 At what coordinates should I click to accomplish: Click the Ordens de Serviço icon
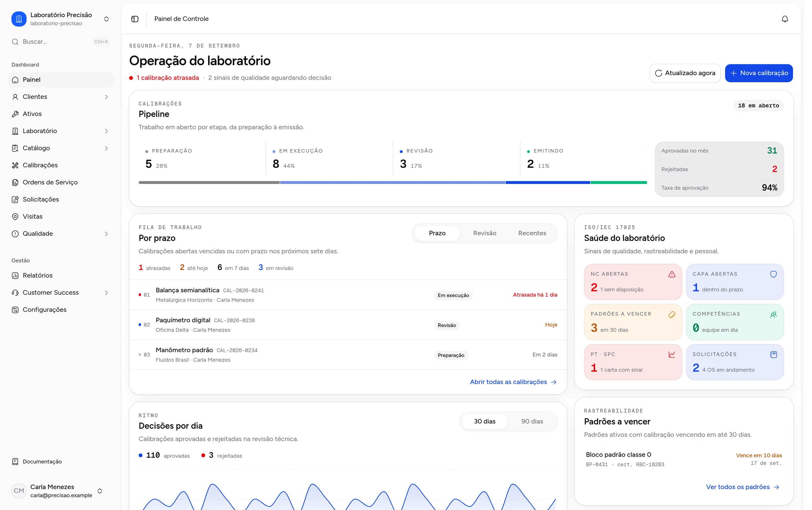(x=15, y=182)
